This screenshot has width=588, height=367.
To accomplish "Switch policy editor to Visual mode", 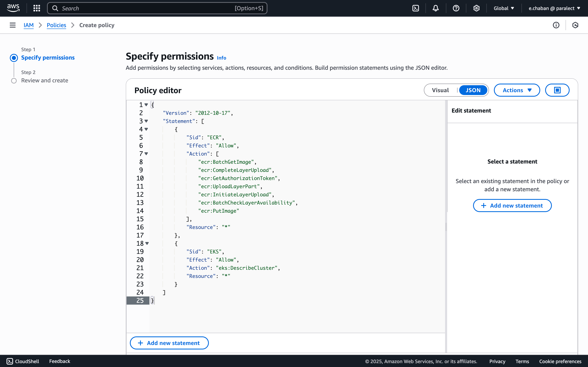I will 440,90.
